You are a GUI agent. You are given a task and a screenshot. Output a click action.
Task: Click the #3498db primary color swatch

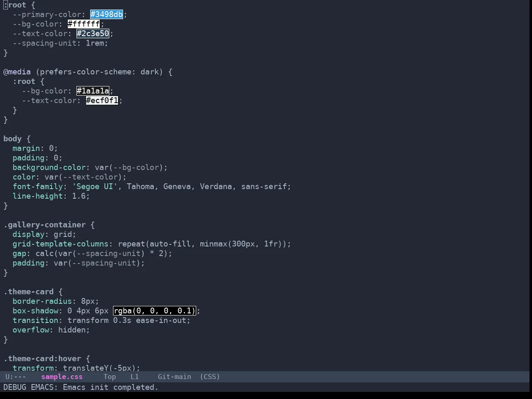107,15
